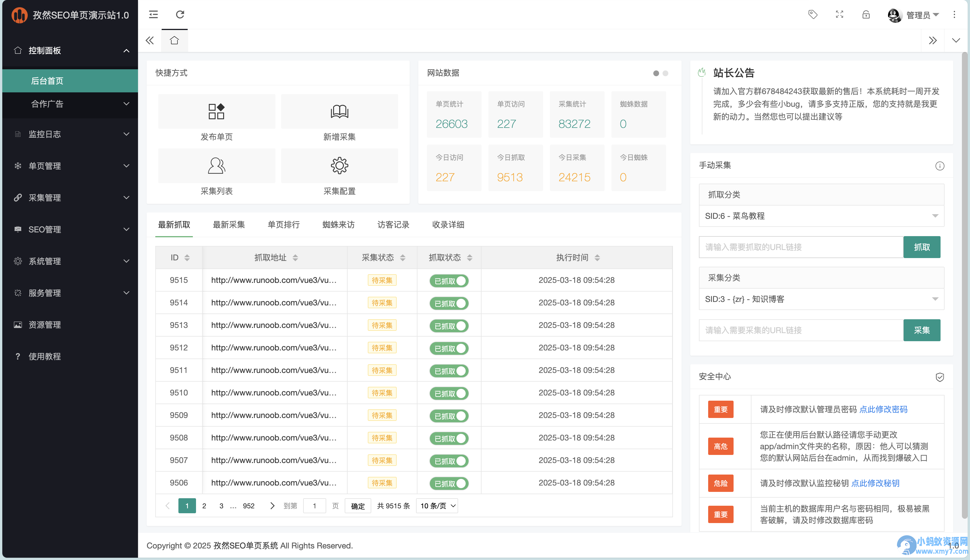Click the 抓取 button
The height and width of the screenshot is (560, 970).
[x=922, y=247]
